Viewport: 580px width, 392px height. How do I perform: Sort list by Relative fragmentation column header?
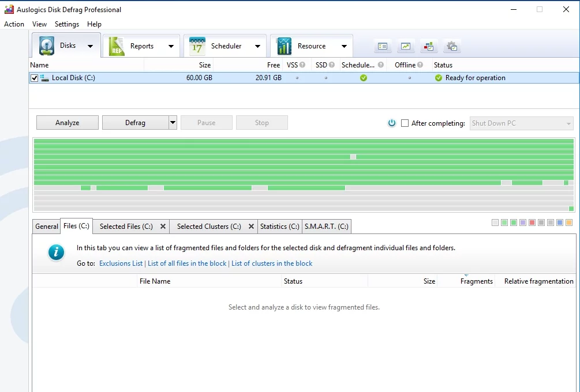pos(538,281)
